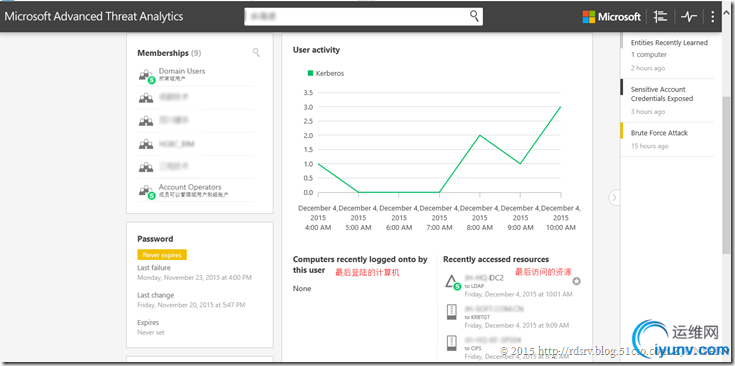
Task: Click the HGBC_BIM group icon
Action: pyautogui.click(x=146, y=144)
